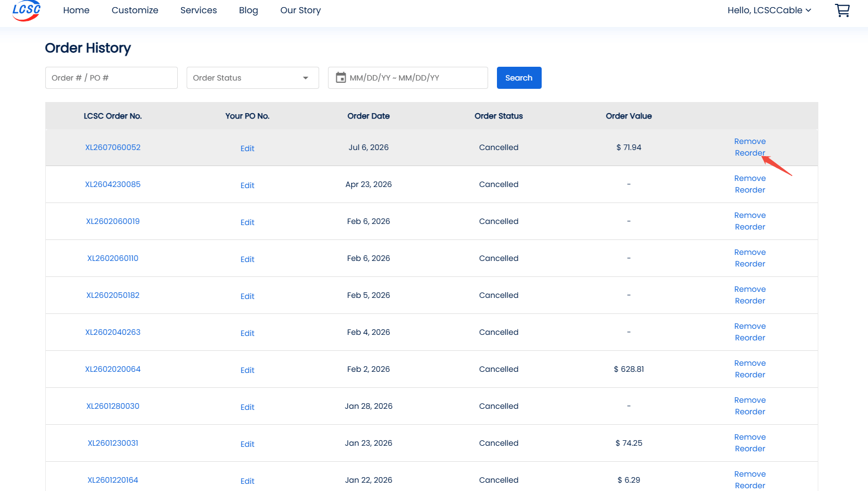Viewport: 868px width, 491px height.
Task: Open order XL2602040263
Action: [x=113, y=332]
